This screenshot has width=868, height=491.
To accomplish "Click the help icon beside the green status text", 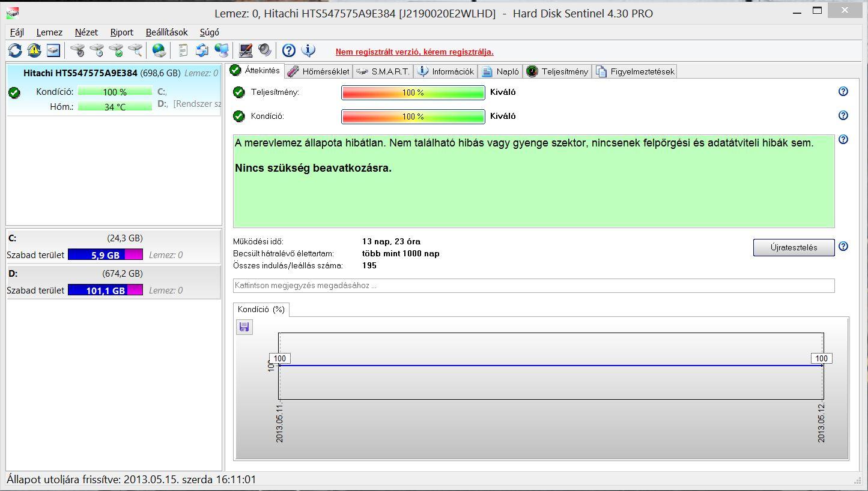I will pos(843,139).
